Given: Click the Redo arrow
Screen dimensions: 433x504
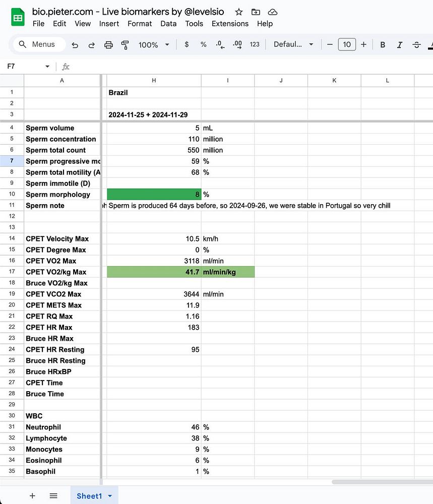Looking at the screenshot, I should [x=92, y=45].
